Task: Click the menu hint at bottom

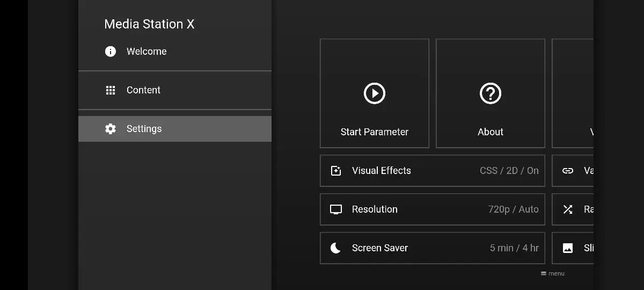Action: 553,273
